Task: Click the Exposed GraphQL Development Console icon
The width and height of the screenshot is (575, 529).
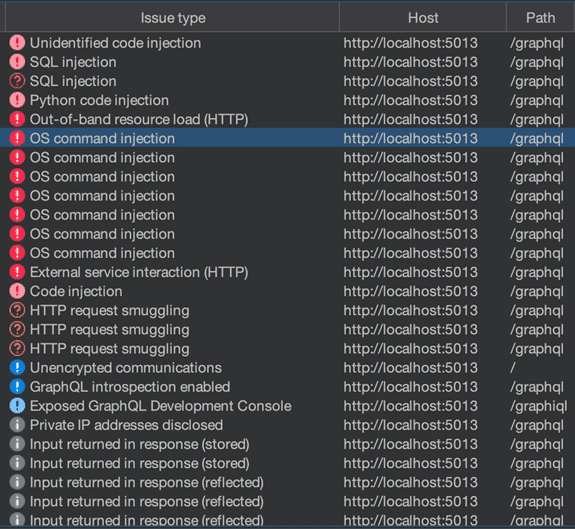Action: coord(17,406)
